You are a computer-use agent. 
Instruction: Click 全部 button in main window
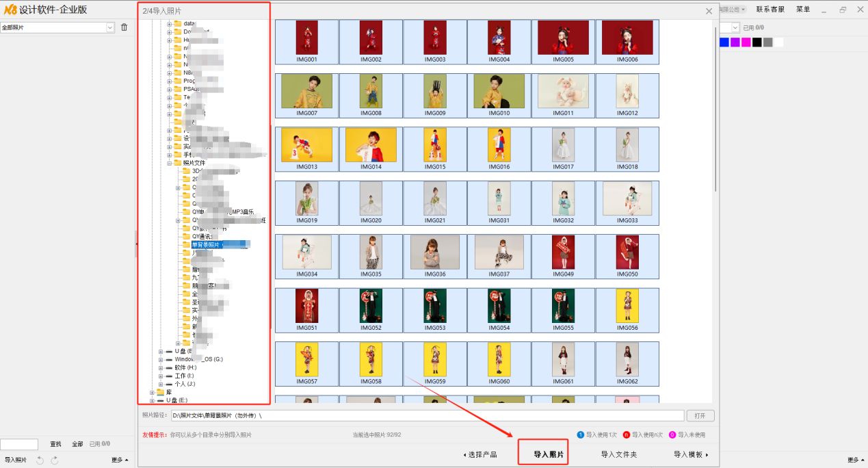77,444
